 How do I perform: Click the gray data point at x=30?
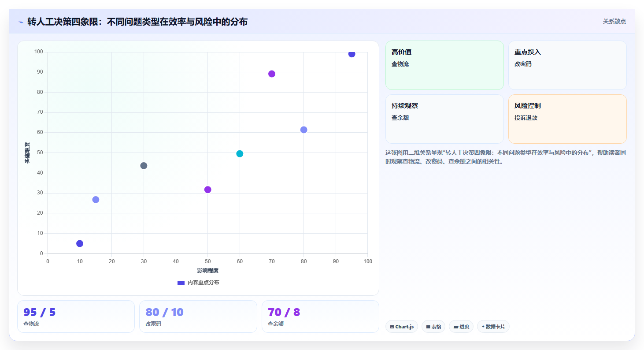pyautogui.click(x=144, y=166)
